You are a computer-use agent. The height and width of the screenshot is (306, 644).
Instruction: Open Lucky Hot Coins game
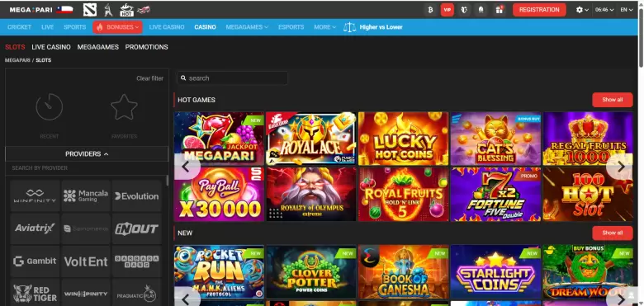click(x=403, y=139)
